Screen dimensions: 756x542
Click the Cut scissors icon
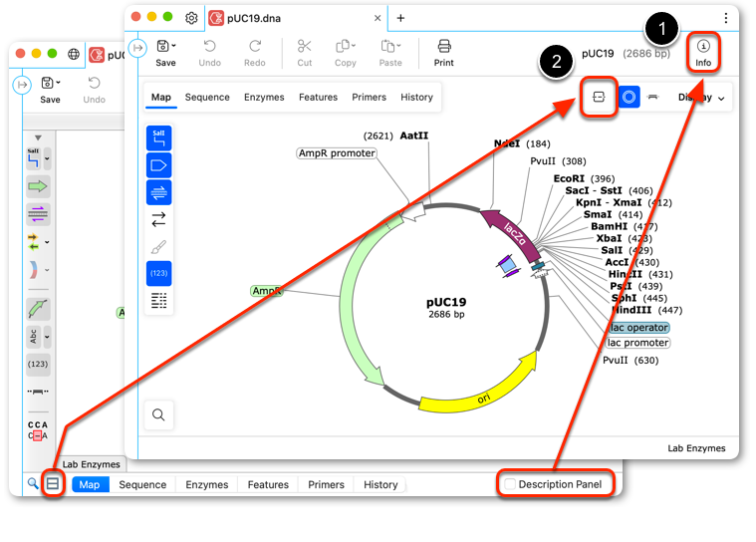(x=304, y=46)
